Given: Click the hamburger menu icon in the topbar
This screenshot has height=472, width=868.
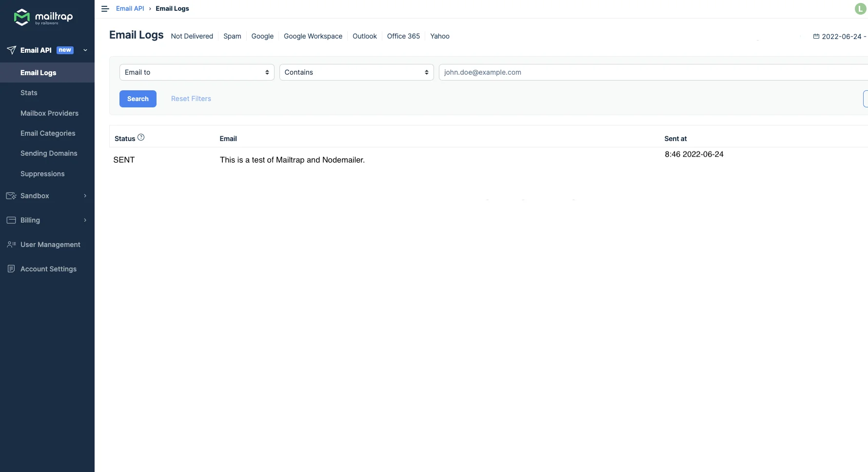Looking at the screenshot, I should click(104, 8).
